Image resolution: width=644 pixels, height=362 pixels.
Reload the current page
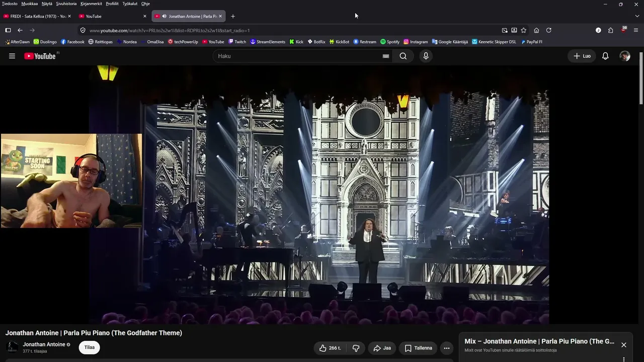(549, 30)
